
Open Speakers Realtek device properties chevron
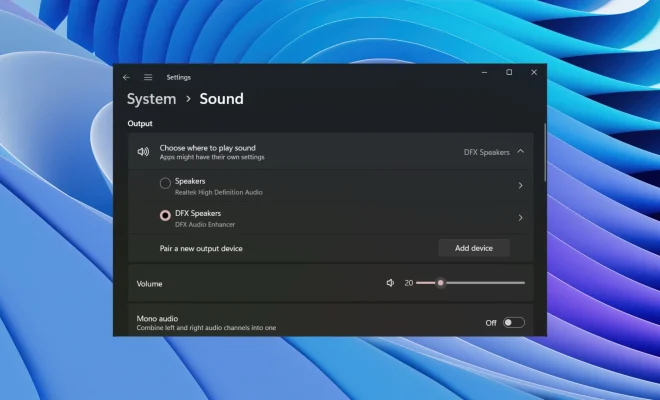pos(521,185)
